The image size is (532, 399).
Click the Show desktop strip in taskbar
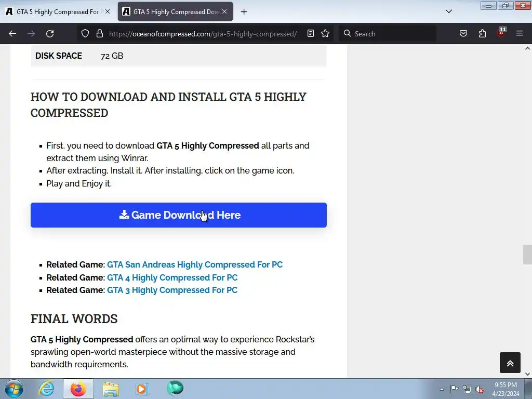(x=528, y=389)
